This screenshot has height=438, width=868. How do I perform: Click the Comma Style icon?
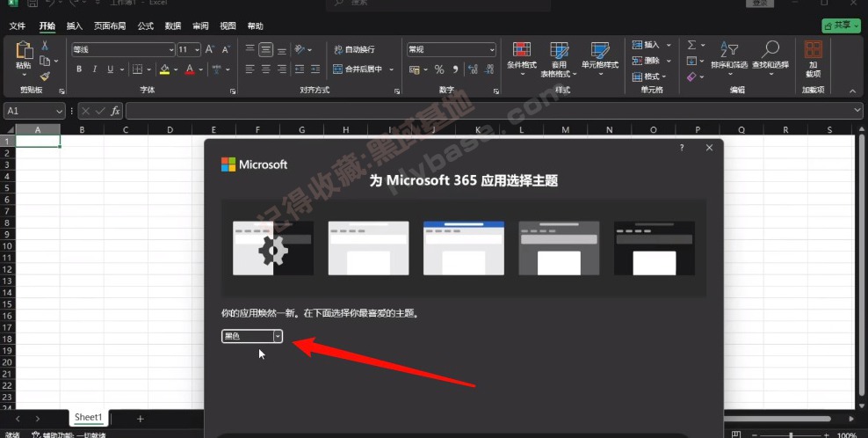point(455,69)
